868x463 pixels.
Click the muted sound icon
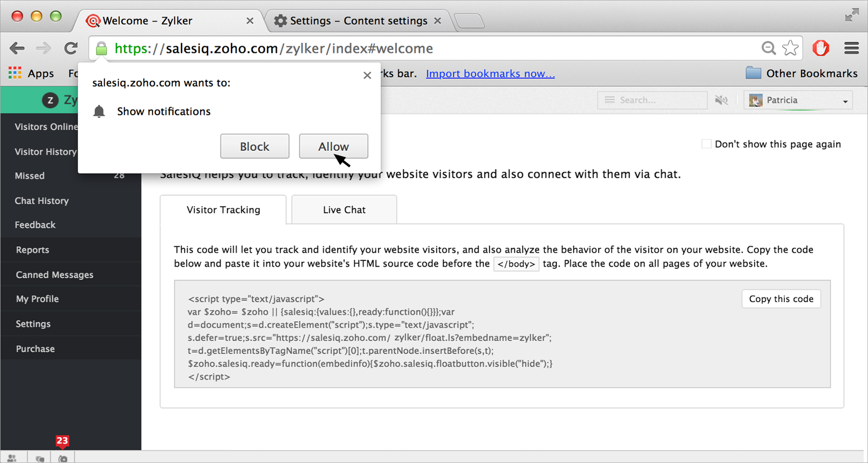click(721, 100)
